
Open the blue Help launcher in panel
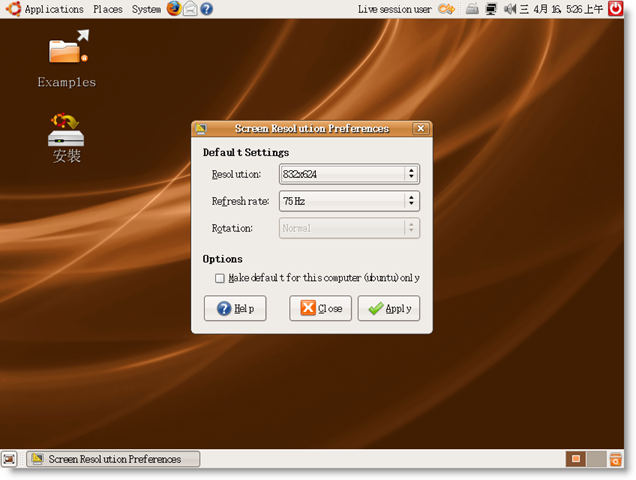[x=206, y=9]
